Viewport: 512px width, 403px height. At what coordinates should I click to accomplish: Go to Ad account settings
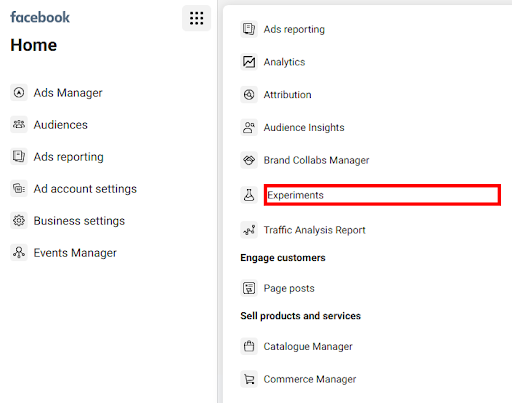pyautogui.click(x=85, y=189)
